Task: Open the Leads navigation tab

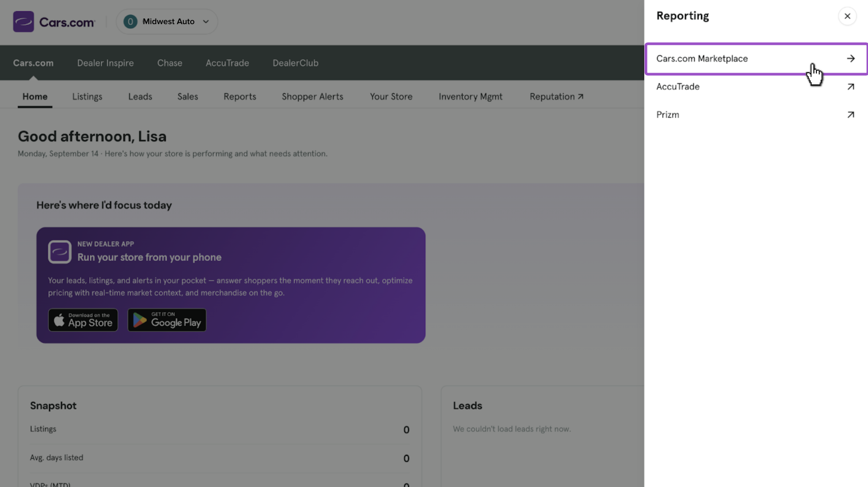Action: [140, 97]
